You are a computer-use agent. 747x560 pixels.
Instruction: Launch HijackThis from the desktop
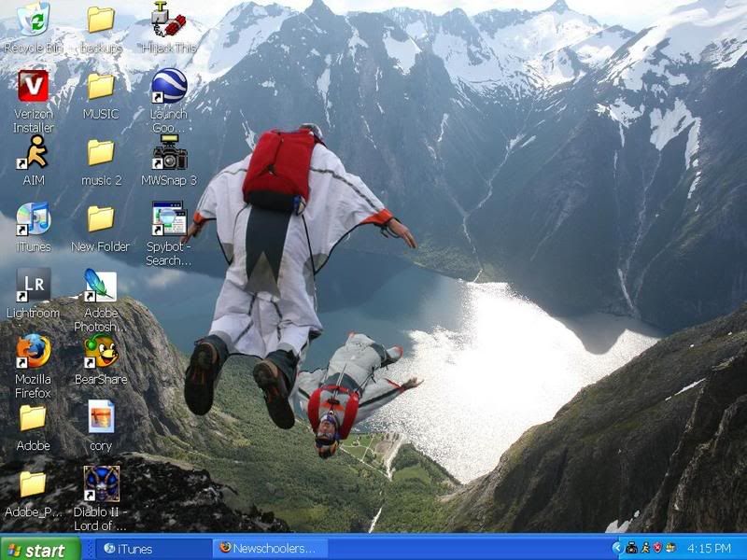168,20
